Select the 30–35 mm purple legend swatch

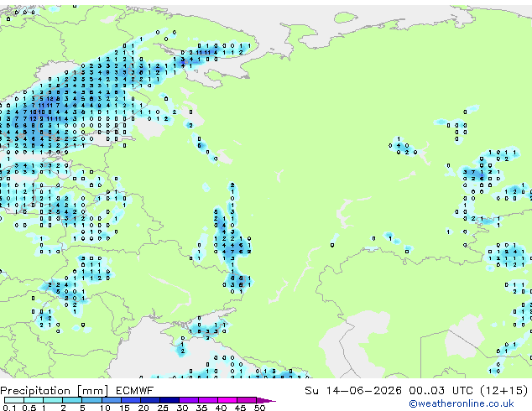pos(188,400)
